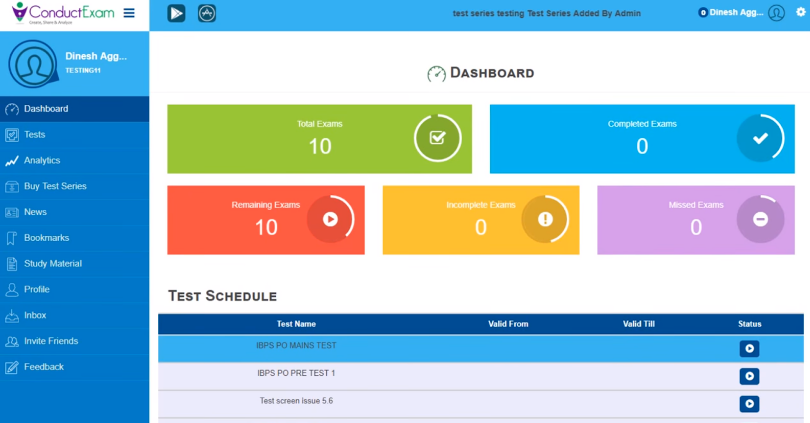
Task: Open the settings gear icon
Action: (x=800, y=13)
